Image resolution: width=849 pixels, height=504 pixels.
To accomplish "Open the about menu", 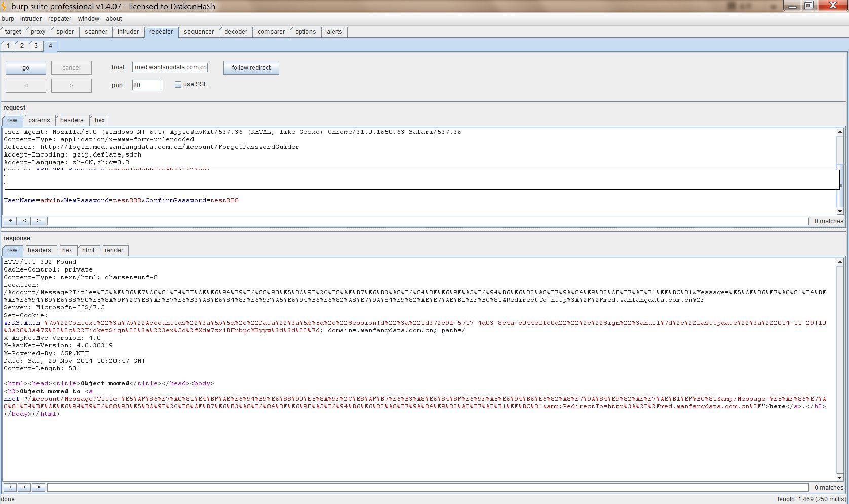I will tap(114, 19).
